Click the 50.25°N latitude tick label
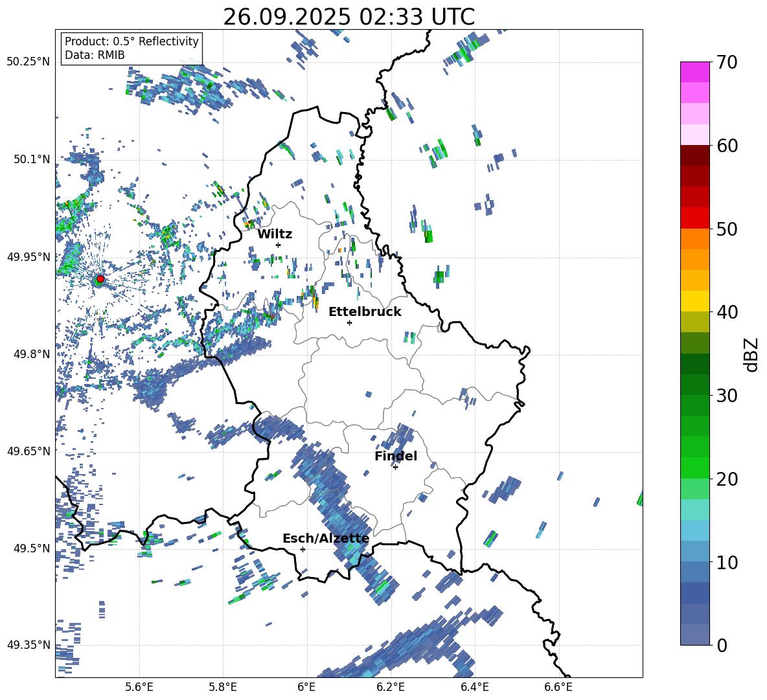This screenshot has width=767, height=700. [29, 62]
